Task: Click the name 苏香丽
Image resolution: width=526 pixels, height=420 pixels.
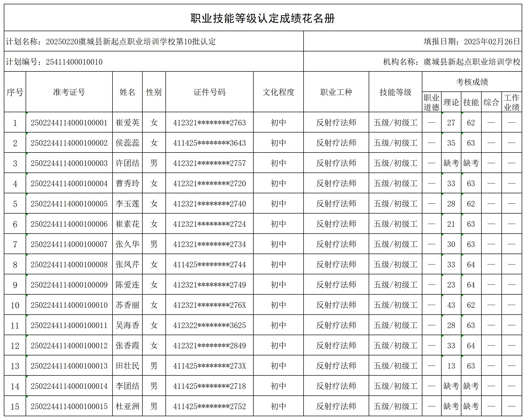Action: [127, 305]
